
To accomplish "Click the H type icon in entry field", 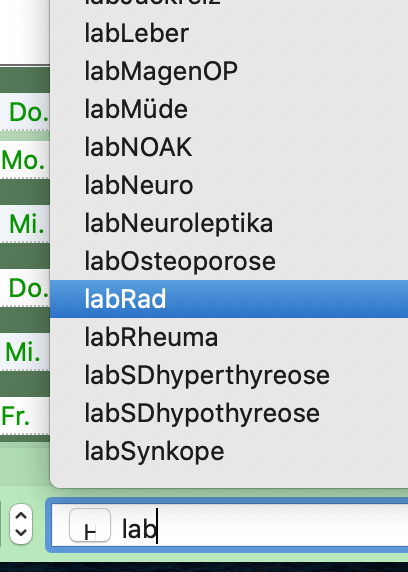I will coord(90,525).
